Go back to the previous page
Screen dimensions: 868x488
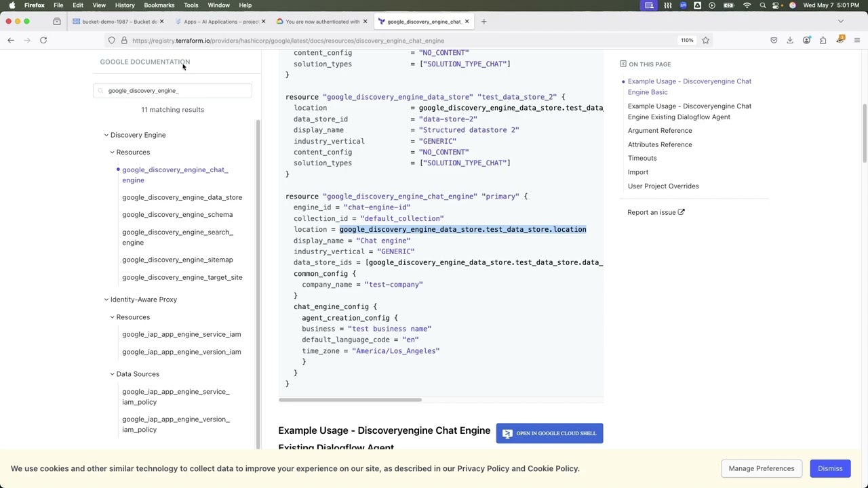[x=11, y=41]
